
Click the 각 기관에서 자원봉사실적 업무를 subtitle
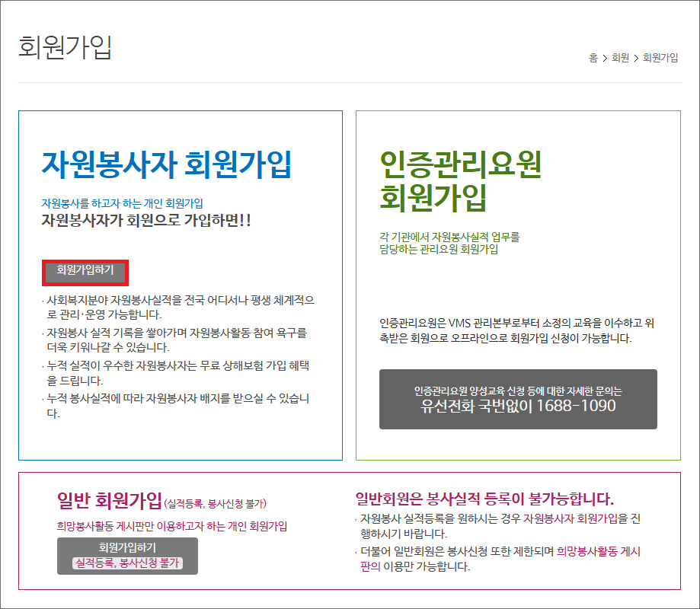[x=449, y=237]
